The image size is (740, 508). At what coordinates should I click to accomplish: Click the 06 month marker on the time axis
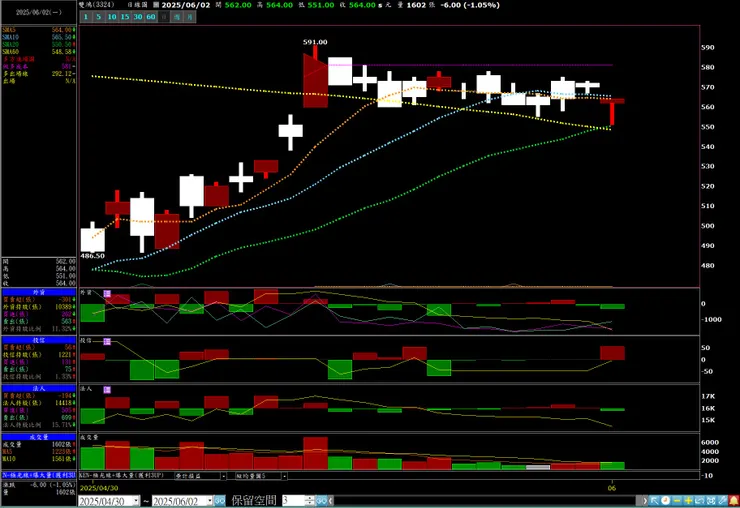click(x=612, y=488)
